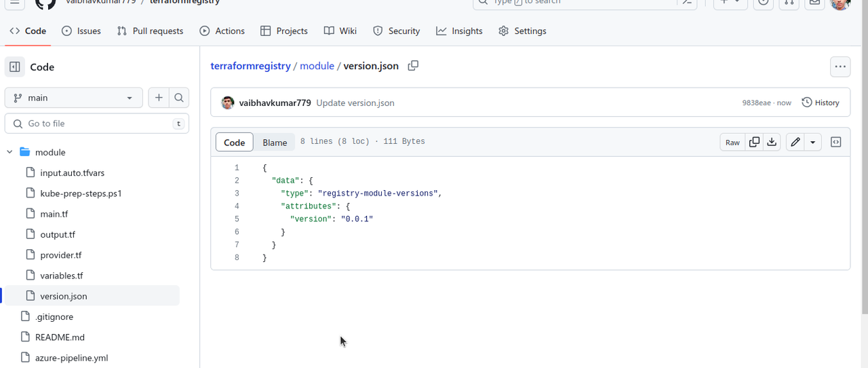Select line number 3 in code view
This screenshot has width=868, height=368.
(237, 194)
